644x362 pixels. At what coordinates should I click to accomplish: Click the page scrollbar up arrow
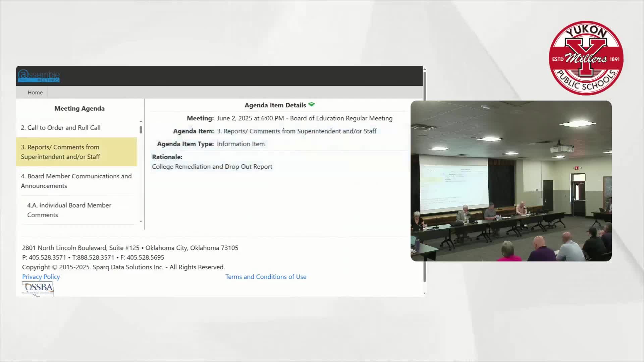click(x=425, y=69)
